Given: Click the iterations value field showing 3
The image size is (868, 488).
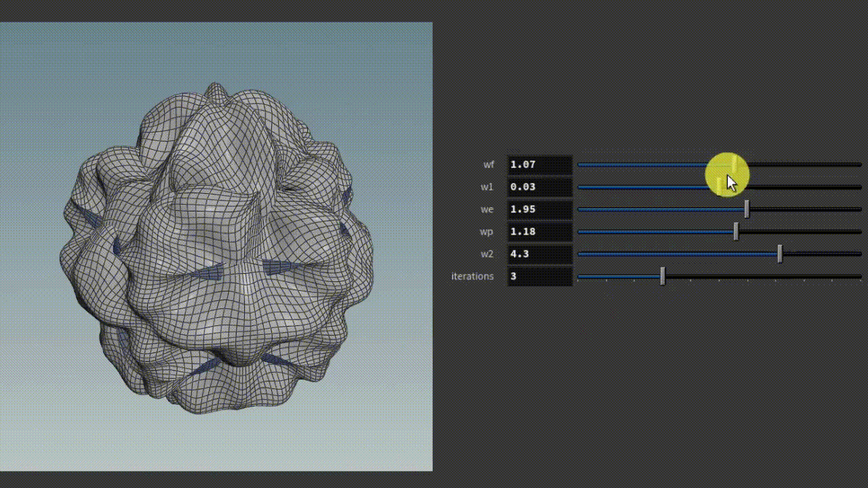Looking at the screenshot, I should (x=540, y=277).
